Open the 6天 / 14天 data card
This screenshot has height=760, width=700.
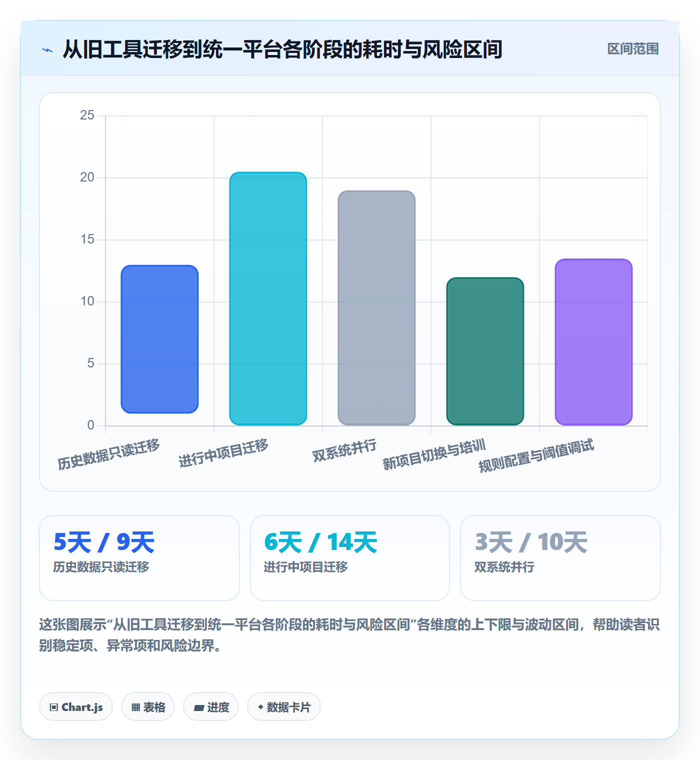[x=350, y=558]
